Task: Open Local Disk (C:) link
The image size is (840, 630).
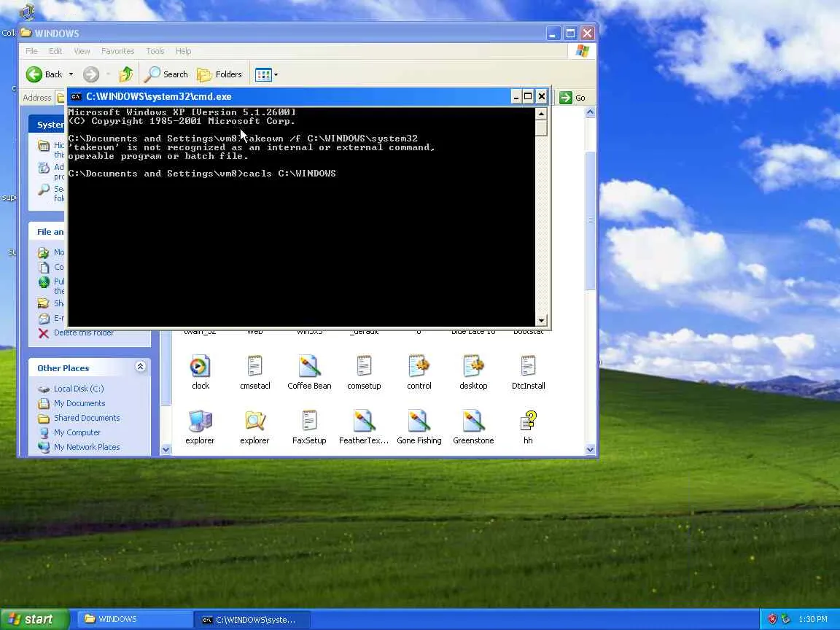Action: tap(79, 389)
